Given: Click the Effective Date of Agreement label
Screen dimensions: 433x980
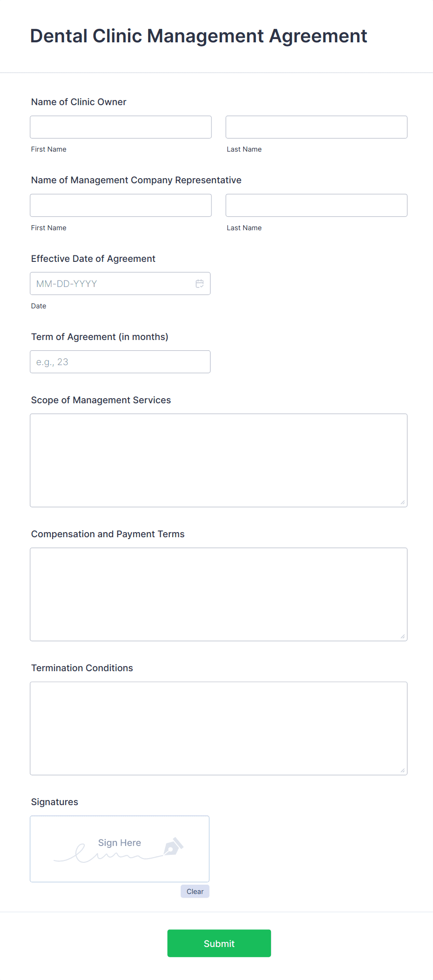Looking at the screenshot, I should point(93,259).
